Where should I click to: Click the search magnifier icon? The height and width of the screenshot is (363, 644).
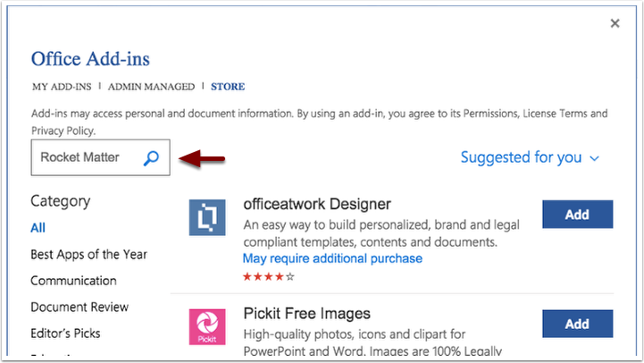(151, 158)
